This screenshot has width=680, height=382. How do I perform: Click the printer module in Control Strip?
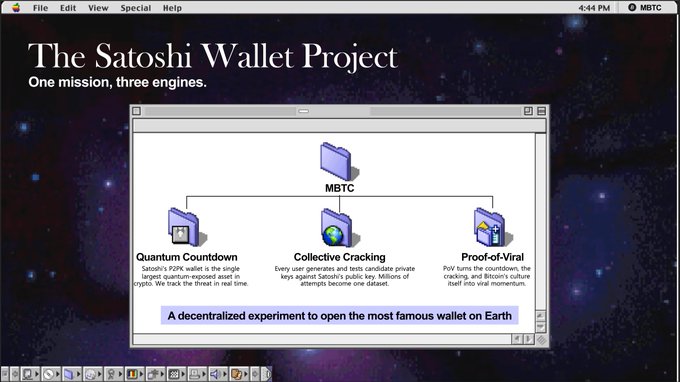(x=153, y=374)
